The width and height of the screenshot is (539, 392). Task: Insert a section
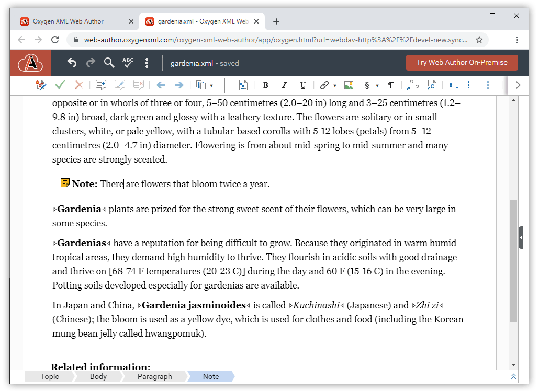[x=367, y=85]
